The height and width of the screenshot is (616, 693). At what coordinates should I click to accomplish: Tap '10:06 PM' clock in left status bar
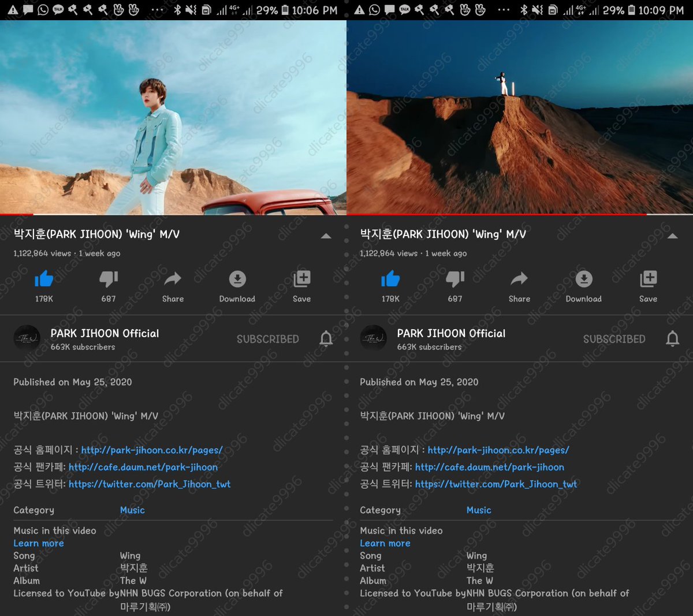click(314, 10)
